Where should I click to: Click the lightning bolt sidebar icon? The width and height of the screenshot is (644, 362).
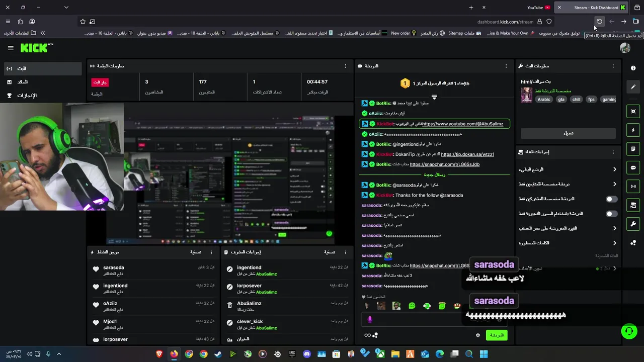[633, 130]
